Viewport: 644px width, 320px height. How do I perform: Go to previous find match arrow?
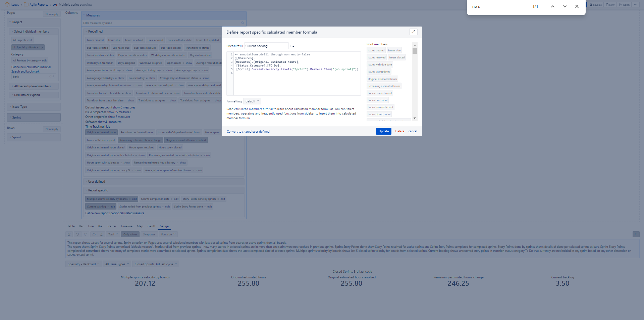pos(553,6)
